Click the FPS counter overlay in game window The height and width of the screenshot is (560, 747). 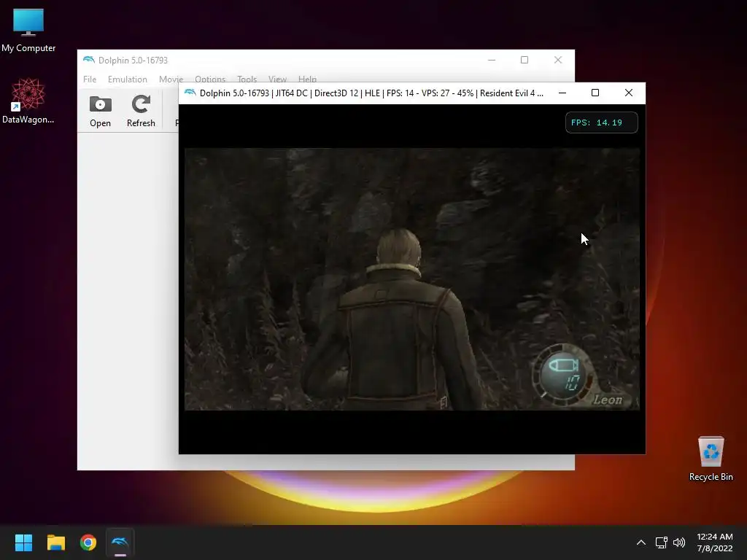[601, 122]
